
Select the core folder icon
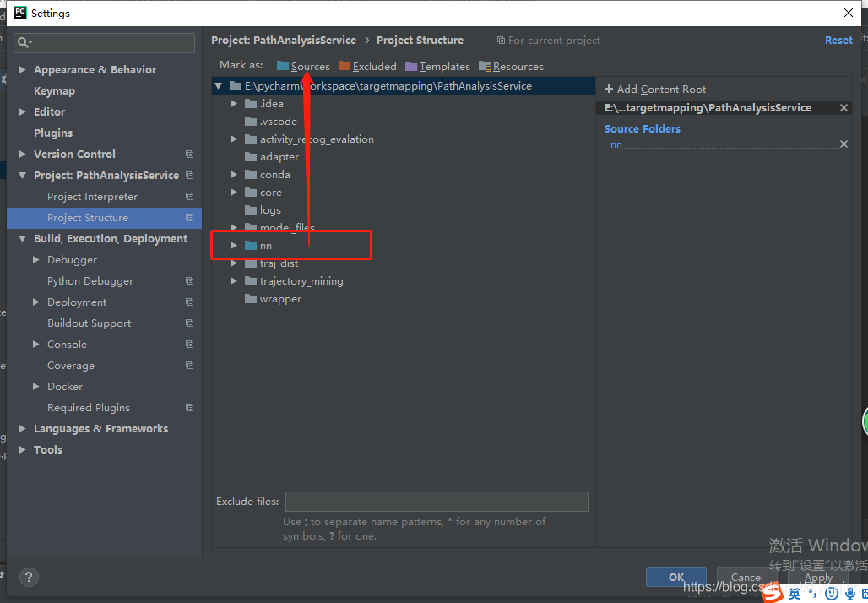[x=251, y=193]
